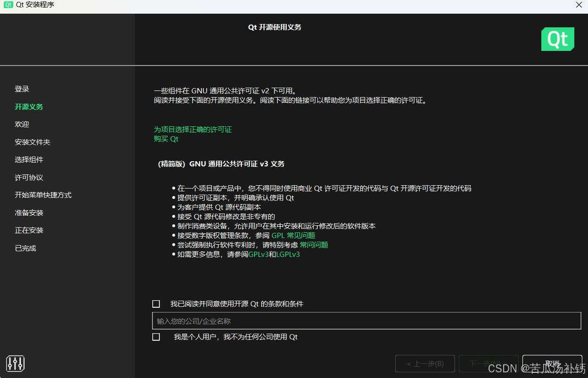Select 登录 step in sidebar
This screenshot has width=588, height=378.
(22, 89)
